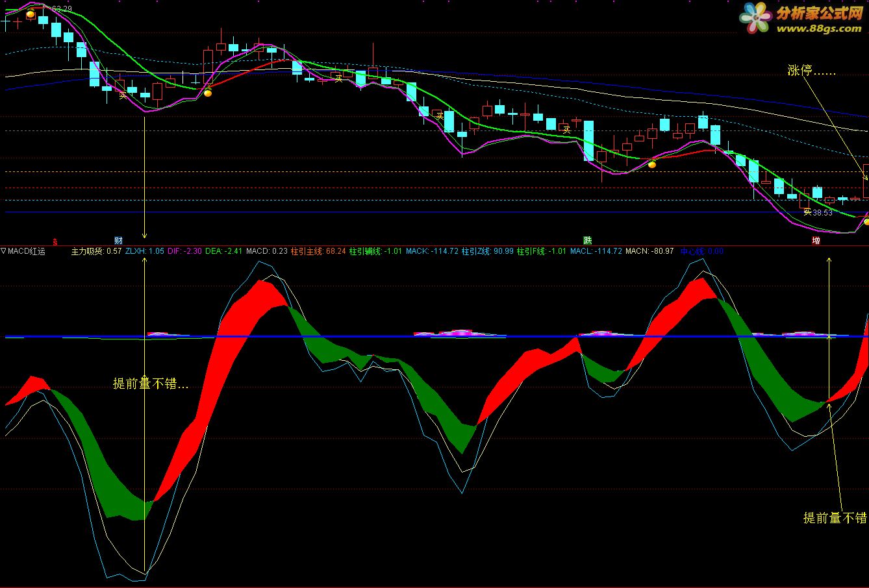The image size is (869, 588).
Task: Click the gold ball marker beside 63.29
Action: pyautogui.click(x=31, y=14)
